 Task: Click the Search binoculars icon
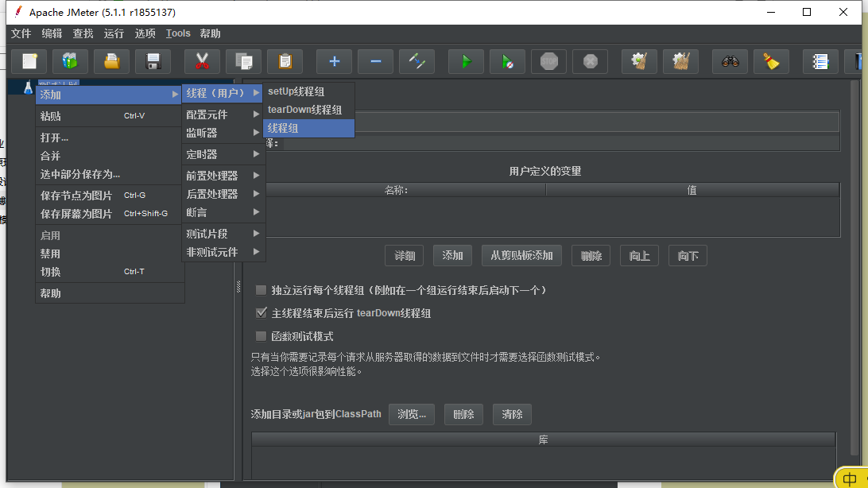(x=730, y=61)
